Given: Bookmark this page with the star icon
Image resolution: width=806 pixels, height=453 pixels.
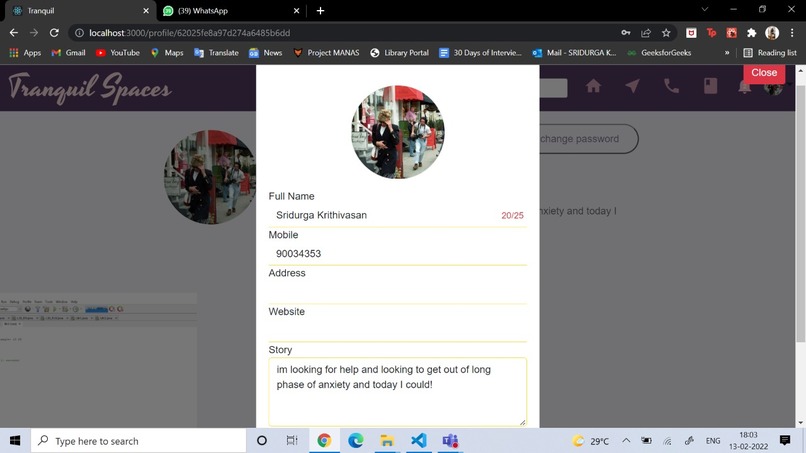Looking at the screenshot, I should [x=666, y=33].
